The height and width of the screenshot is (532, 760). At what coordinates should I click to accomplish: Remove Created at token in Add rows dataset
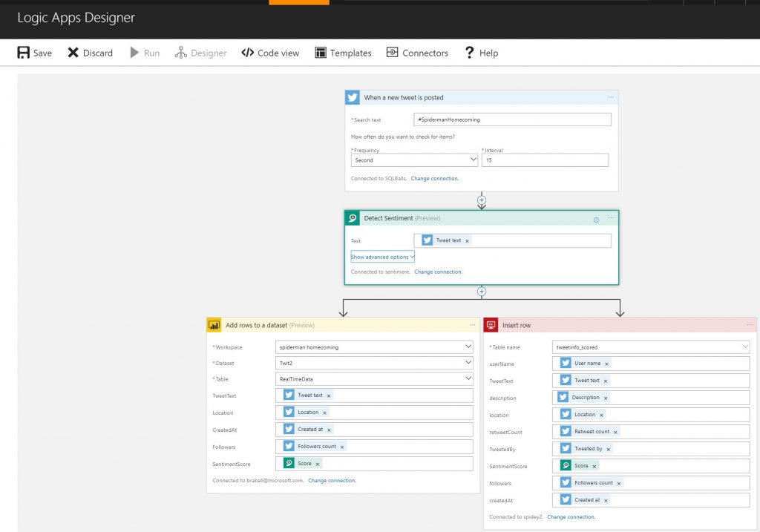(329, 430)
